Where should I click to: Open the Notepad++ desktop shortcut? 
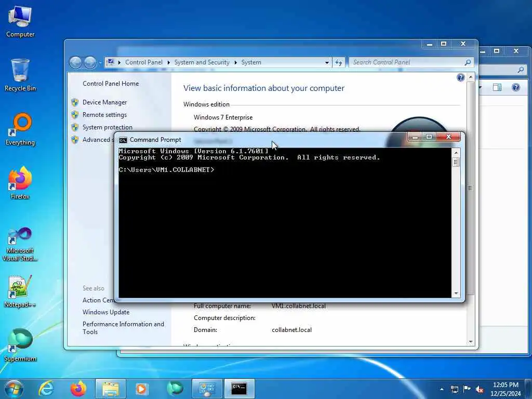click(20, 291)
